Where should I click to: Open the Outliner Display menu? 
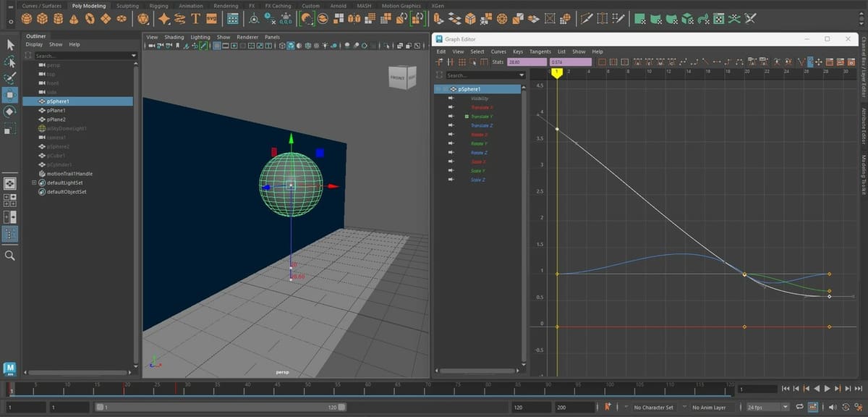(34, 44)
